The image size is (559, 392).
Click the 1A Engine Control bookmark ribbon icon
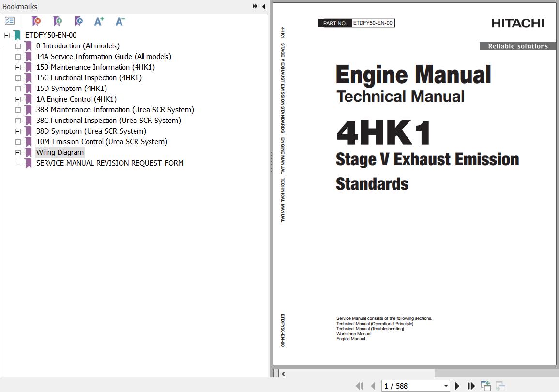[x=28, y=99]
